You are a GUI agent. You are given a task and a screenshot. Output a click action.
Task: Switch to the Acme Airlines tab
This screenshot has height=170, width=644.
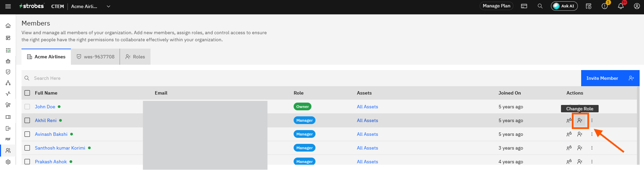coord(46,57)
